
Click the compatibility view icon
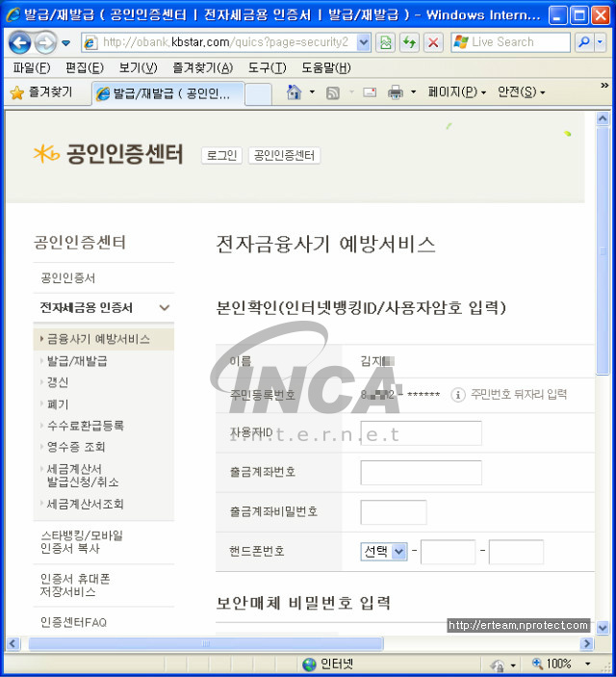tap(386, 42)
